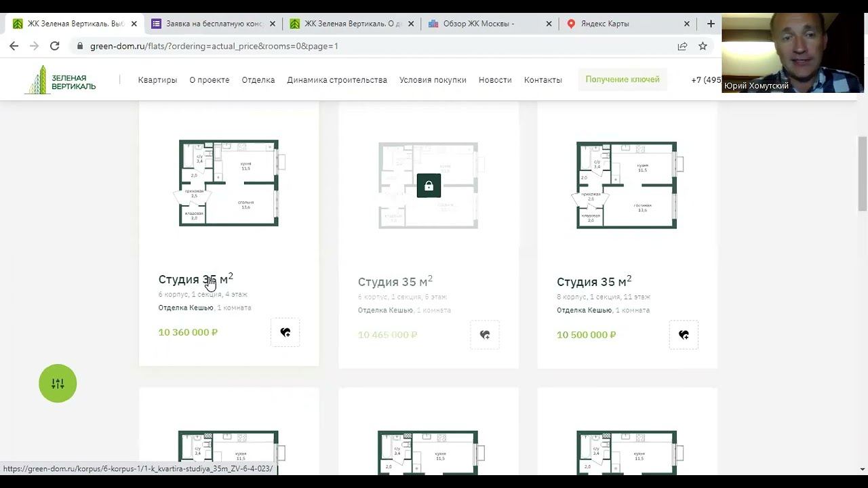The height and width of the screenshot is (488, 868).
Task: Click the Юрий Хомутский webcam video overlay
Action: click(792, 53)
